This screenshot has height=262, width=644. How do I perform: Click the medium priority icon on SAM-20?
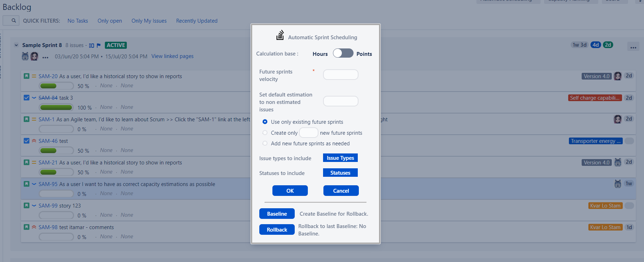pyautogui.click(x=34, y=76)
